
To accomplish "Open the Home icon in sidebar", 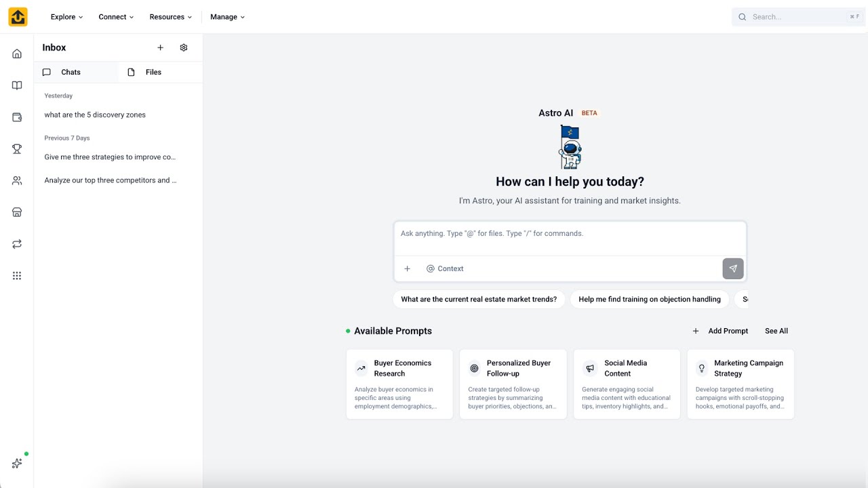I will [x=17, y=54].
